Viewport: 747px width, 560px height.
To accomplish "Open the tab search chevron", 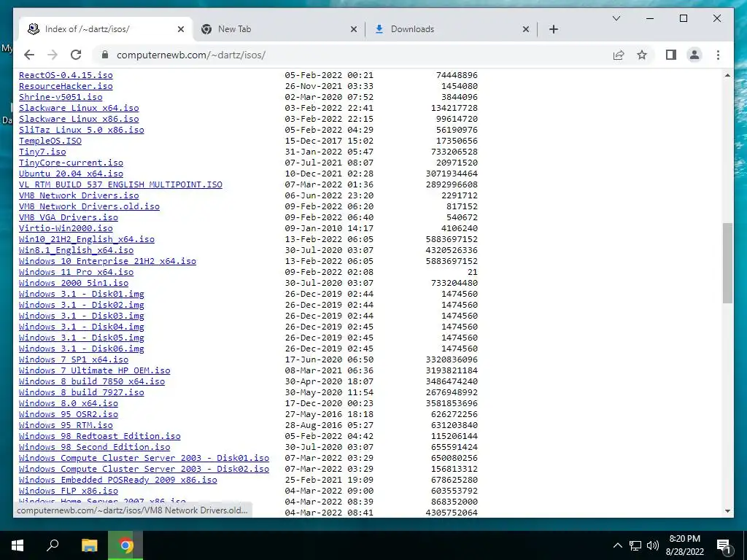I will click(616, 18).
